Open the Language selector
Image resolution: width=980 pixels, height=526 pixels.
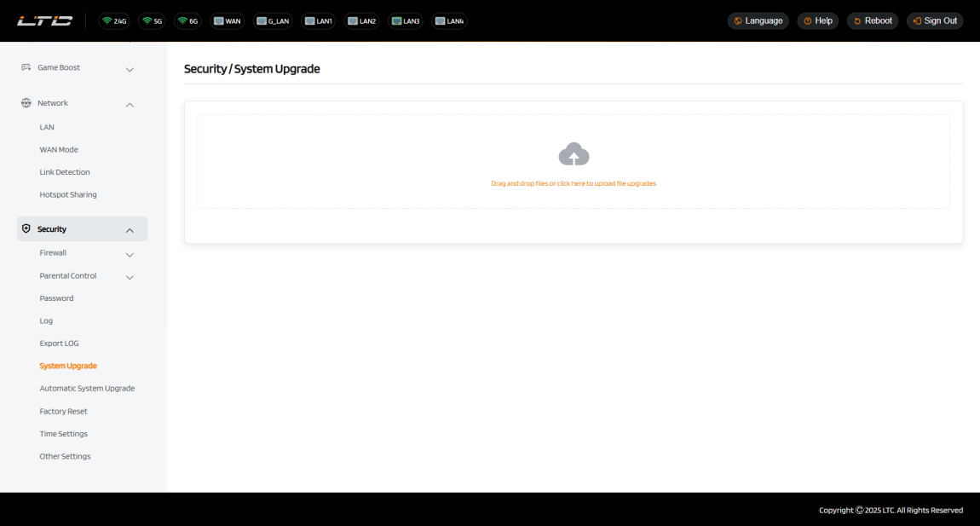pyautogui.click(x=758, y=21)
